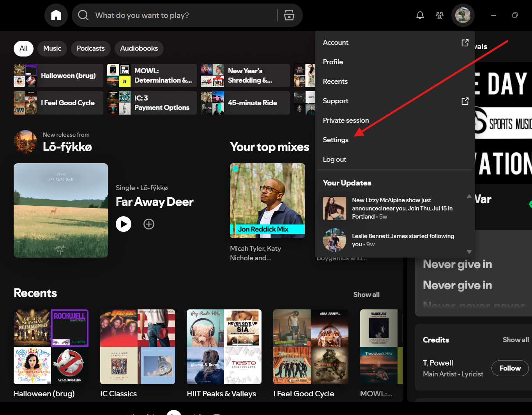Go to the Spotify Home button

pos(56,15)
